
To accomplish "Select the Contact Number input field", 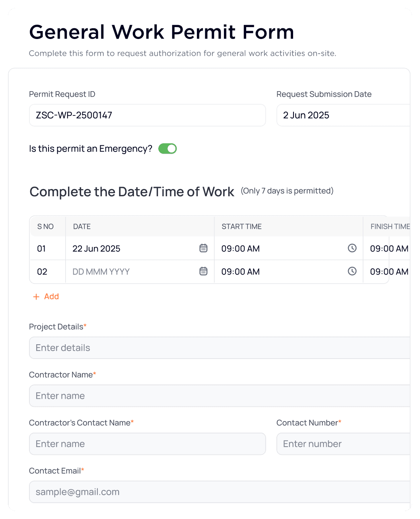I will pyautogui.click(x=344, y=444).
